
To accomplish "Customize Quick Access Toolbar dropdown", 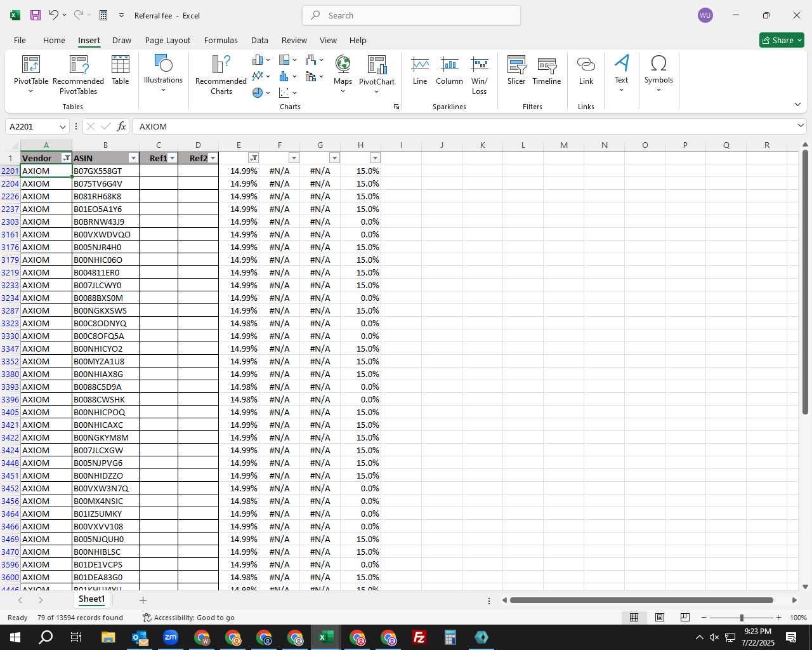I will coord(121,15).
